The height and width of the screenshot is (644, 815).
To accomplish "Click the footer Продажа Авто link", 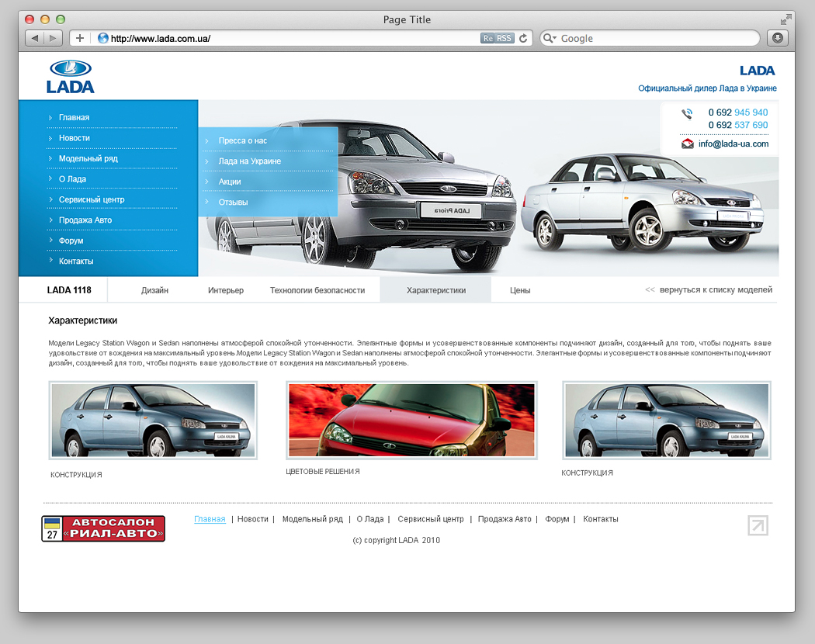I will (x=505, y=519).
